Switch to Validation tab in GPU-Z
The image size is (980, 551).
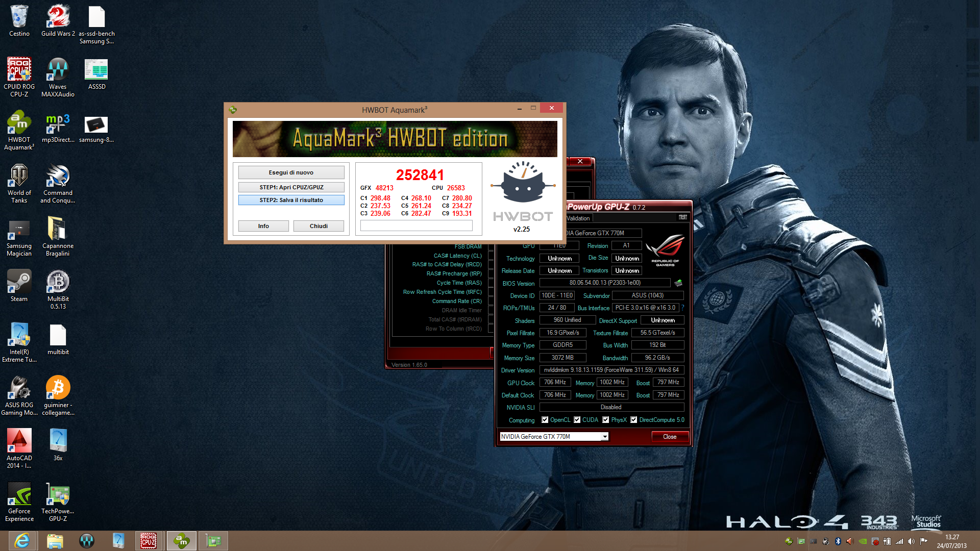pos(578,218)
